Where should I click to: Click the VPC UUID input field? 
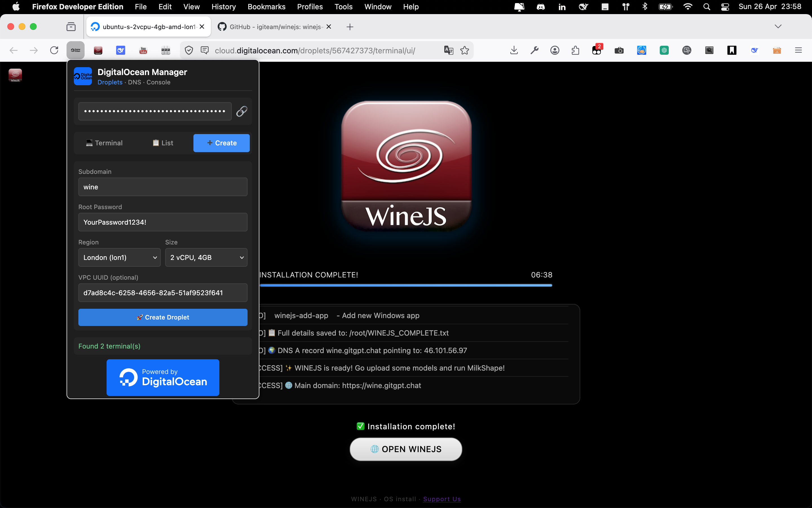pos(163,293)
